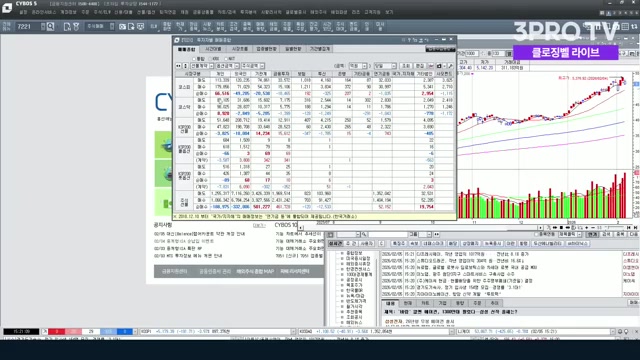Click the C refresh button in news filter row
640x360 pixels.
[x=381, y=243]
